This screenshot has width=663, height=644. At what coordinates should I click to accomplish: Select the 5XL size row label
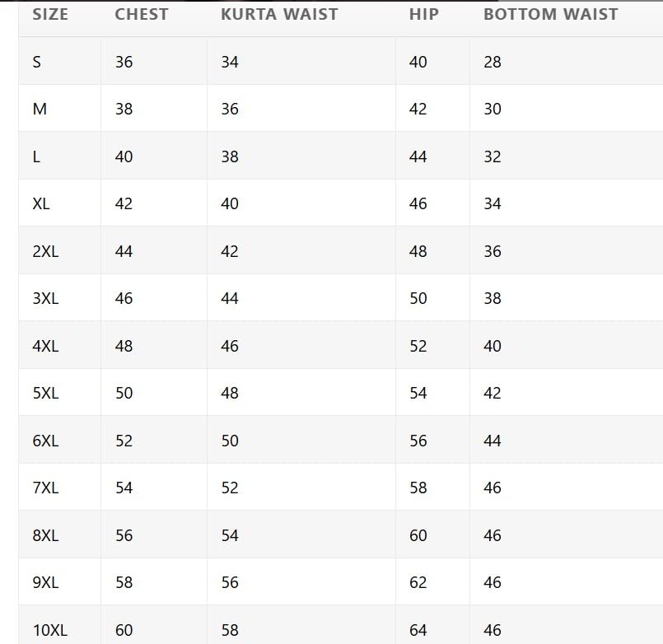coord(45,394)
